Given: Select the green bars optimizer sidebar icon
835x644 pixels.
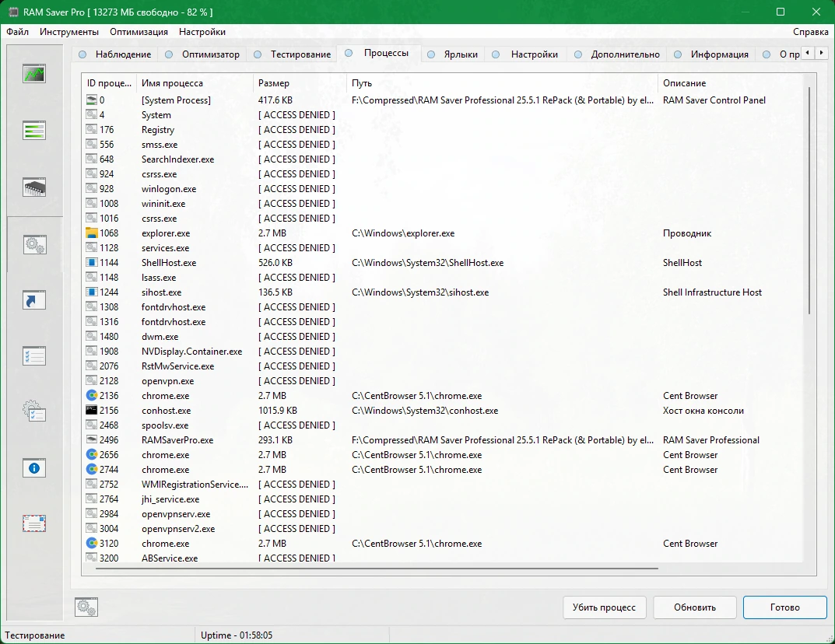Looking at the screenshot, I should point(34,131).
